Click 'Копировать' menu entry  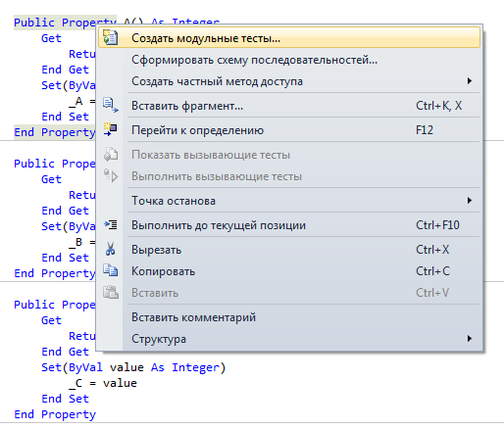point(289,271)
